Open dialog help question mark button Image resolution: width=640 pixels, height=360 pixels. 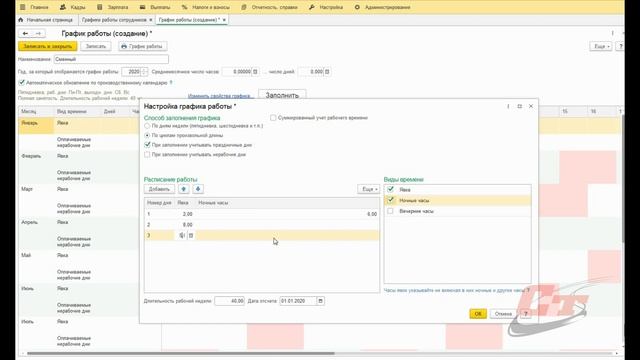click(526, 313)
